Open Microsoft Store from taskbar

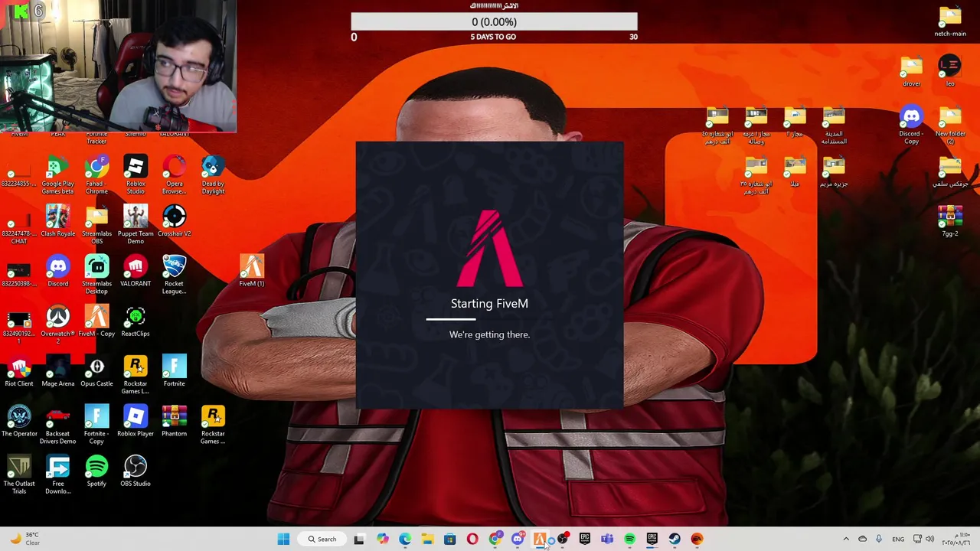pyautogui.click(x=449, y=539)
